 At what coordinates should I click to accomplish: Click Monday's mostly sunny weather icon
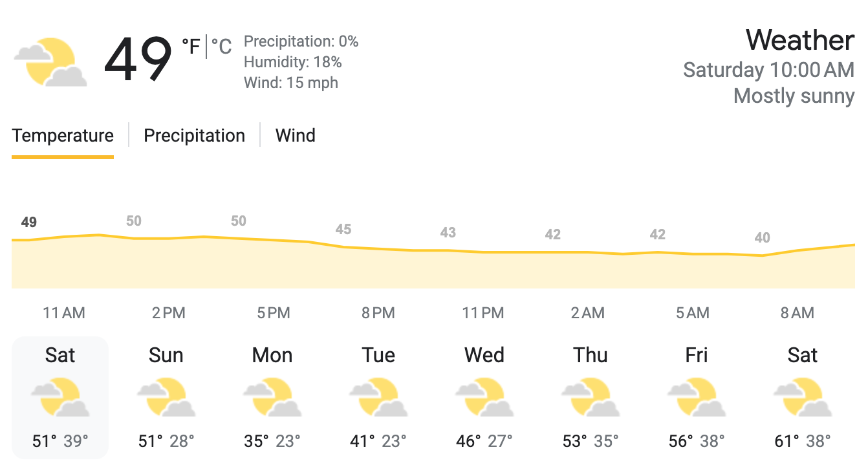[272, 398]
